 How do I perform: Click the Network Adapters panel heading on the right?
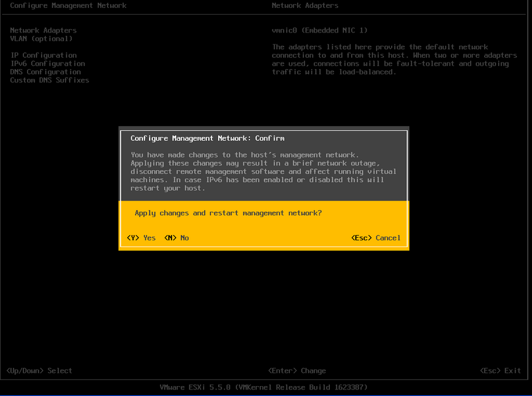pos(305,5)
